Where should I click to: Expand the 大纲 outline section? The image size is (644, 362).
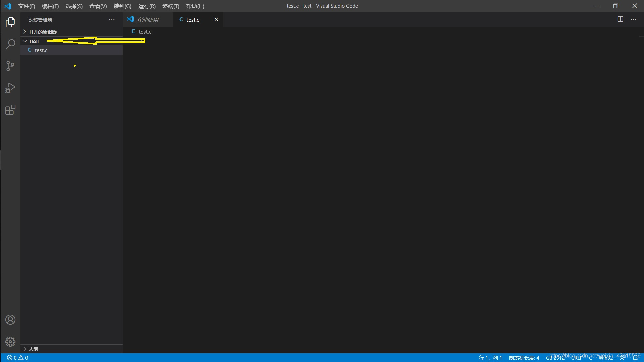click(x=33, y=349)
